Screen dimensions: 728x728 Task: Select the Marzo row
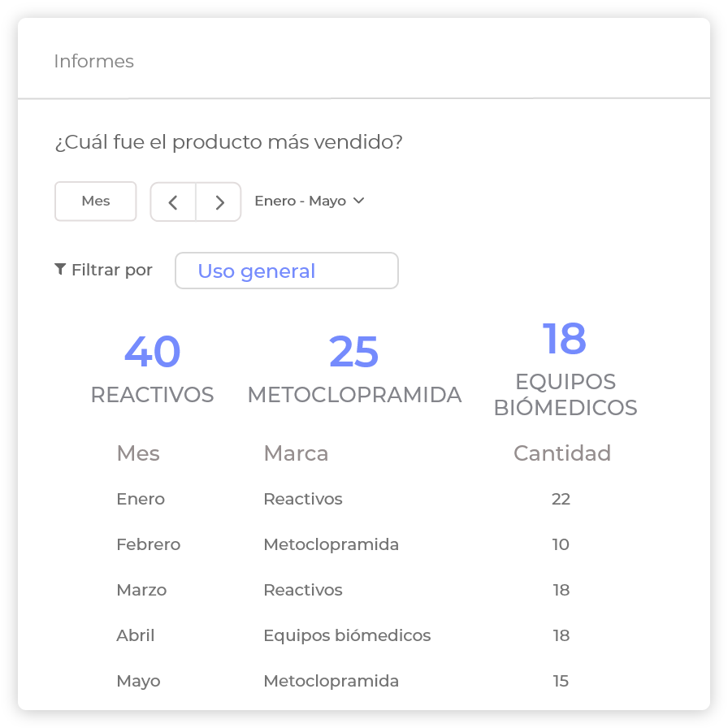pos(141,590)
